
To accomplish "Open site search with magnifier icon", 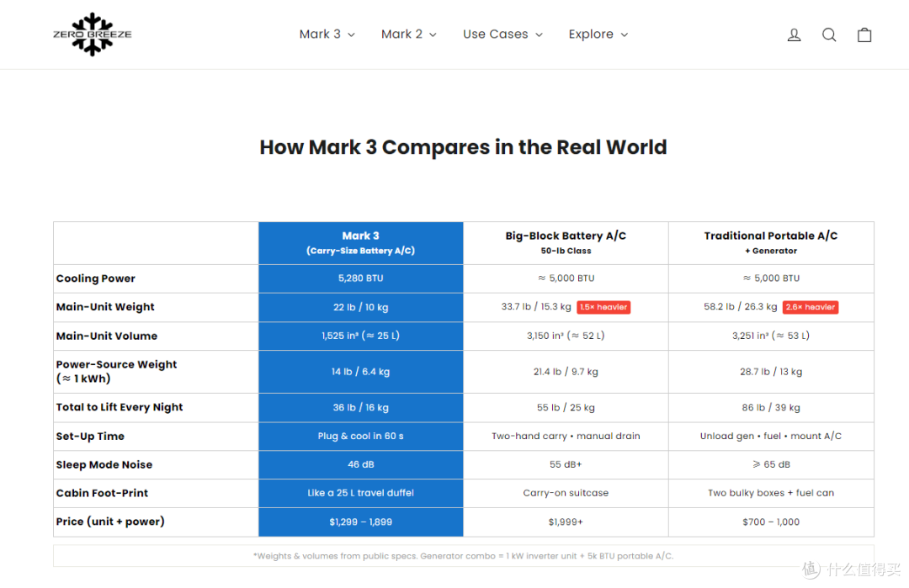I will coord(829,34).
